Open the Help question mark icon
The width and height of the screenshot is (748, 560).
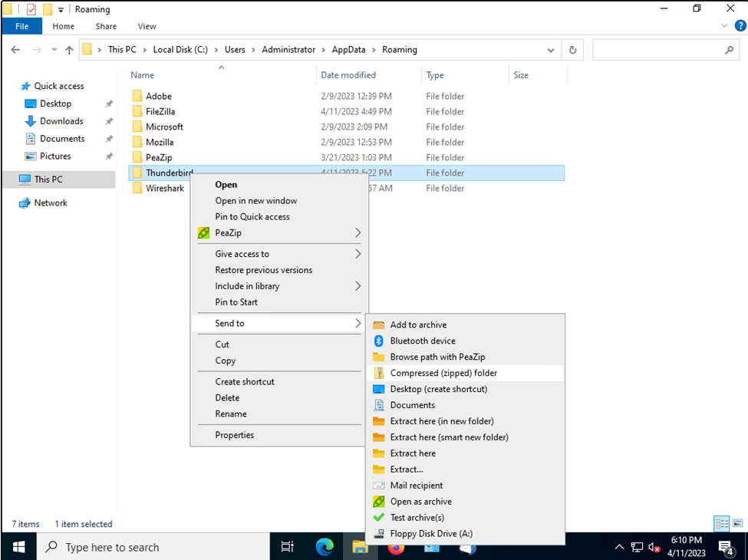click(x=740, y=26)
